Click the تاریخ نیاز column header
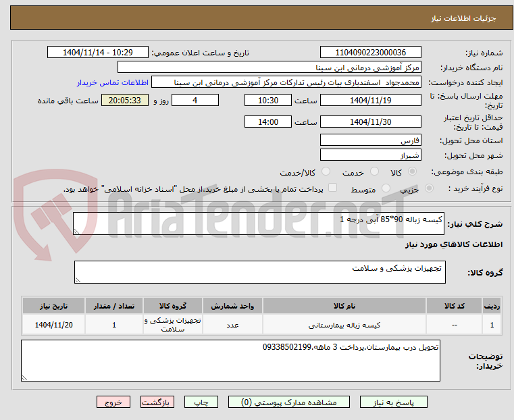 tap(54, 306)
